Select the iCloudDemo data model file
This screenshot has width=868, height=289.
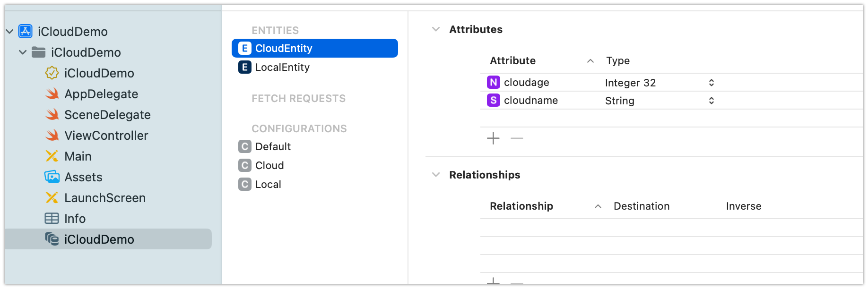click(99, 239)
